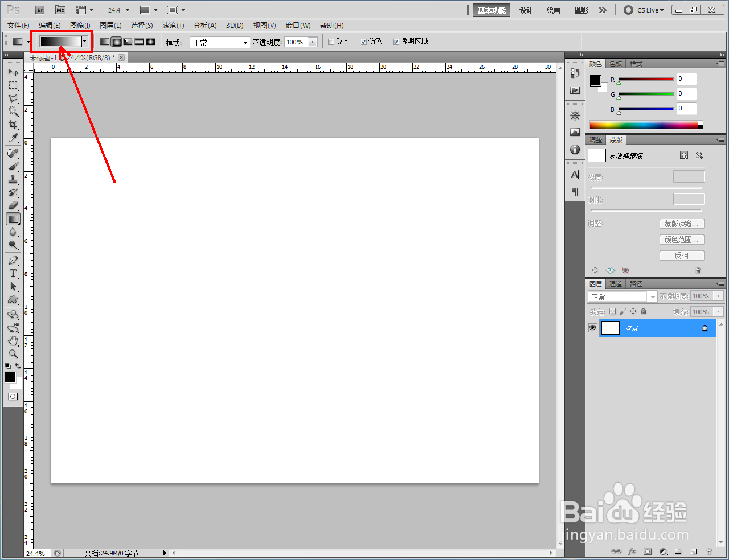729x560 pixels.
Task: Launch Mini Bridge
Action: (x=60, y=10)
